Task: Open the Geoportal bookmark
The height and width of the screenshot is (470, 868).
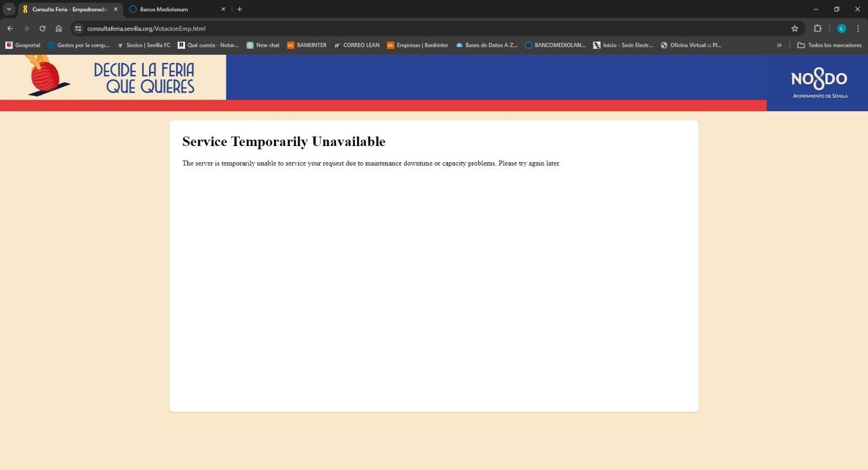Action: (x=23, y=45)
